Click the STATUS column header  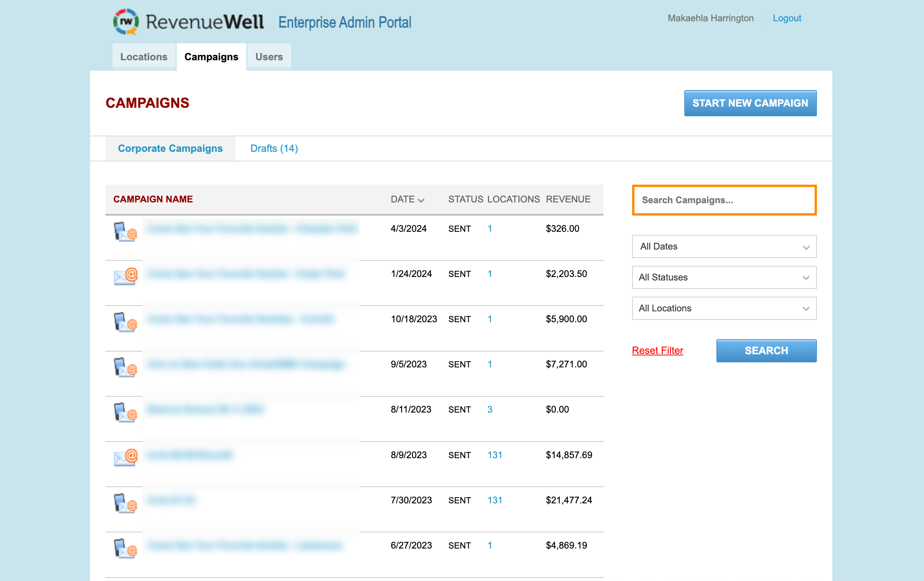pyautogui.click(x=466, y=199)
